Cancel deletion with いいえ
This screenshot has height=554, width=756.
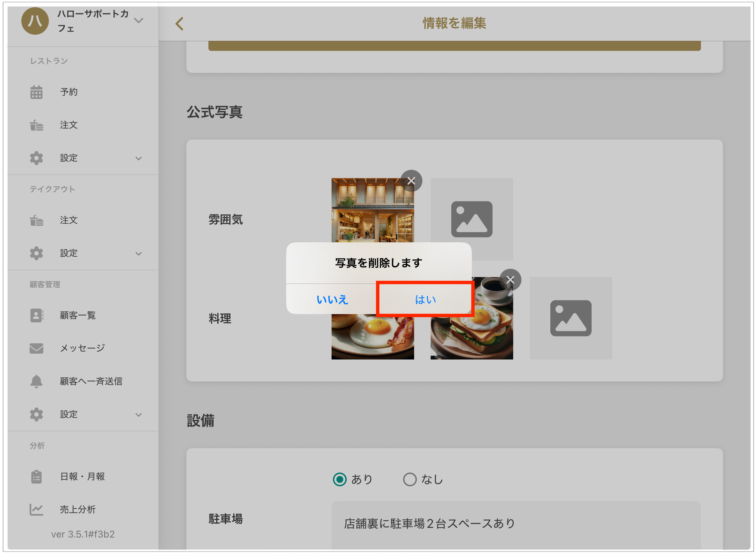pos(332,299)
